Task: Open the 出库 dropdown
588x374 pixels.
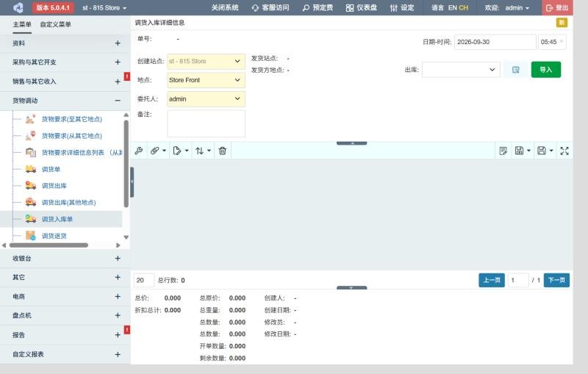Action: click(461, 70)
